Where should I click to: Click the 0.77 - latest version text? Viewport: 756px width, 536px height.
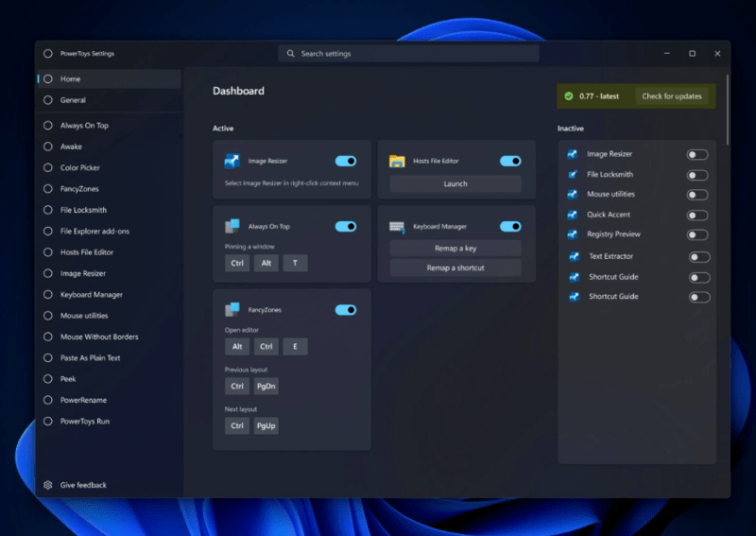point(599,96)
